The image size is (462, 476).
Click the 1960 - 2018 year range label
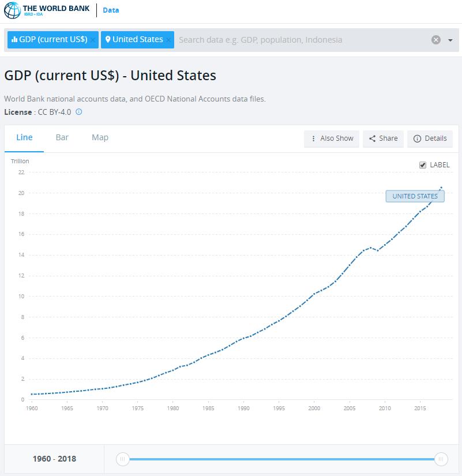coord(54,459)
